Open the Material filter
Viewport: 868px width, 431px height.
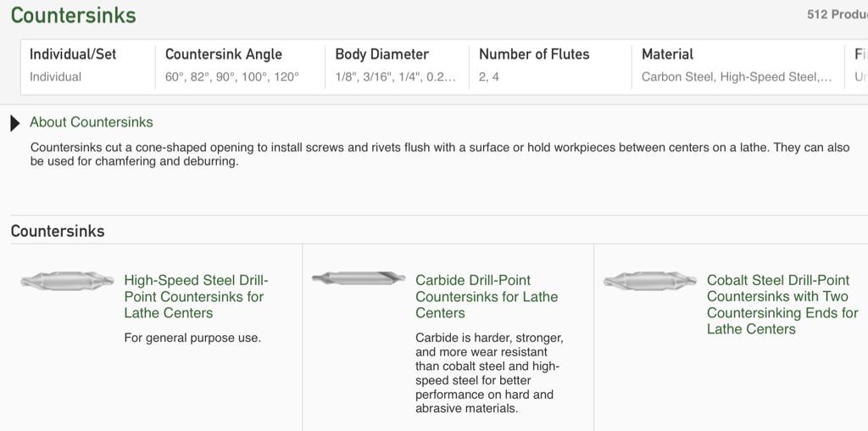[738, 66]
